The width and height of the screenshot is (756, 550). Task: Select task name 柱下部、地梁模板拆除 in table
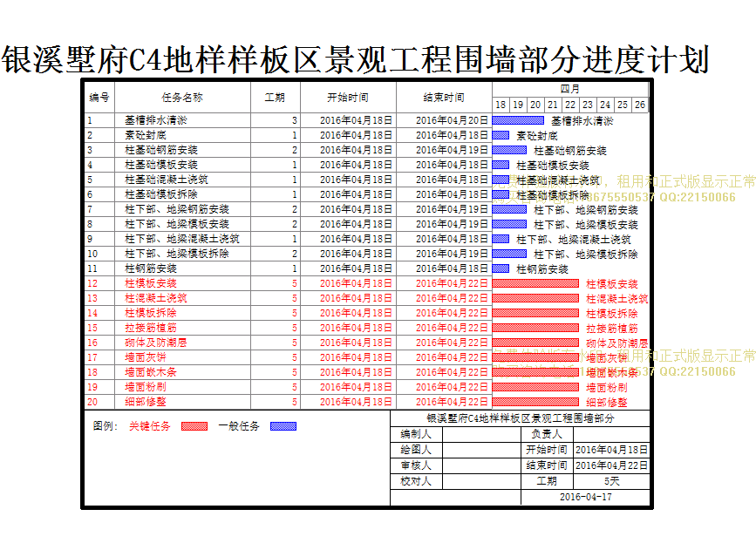[176, 254]
